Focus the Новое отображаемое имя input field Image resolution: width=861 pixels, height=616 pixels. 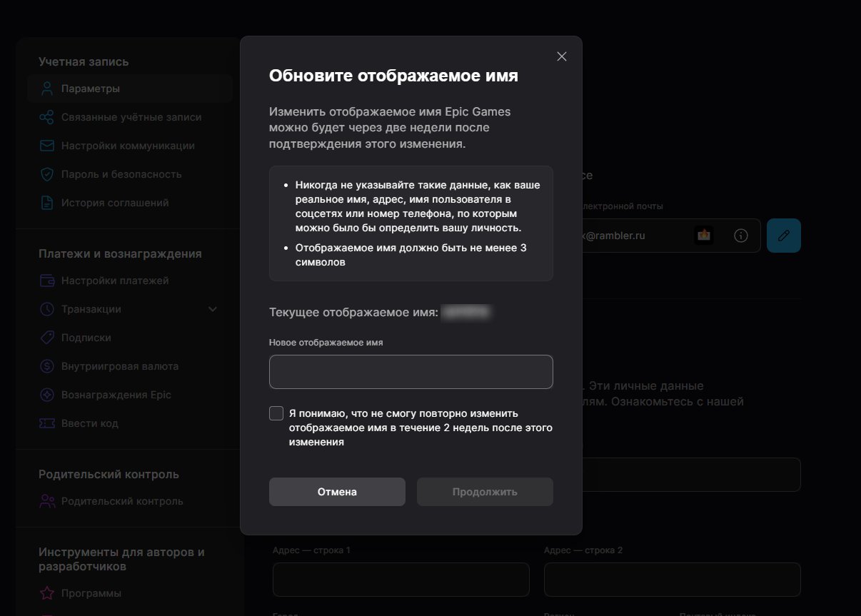[411, 372]
